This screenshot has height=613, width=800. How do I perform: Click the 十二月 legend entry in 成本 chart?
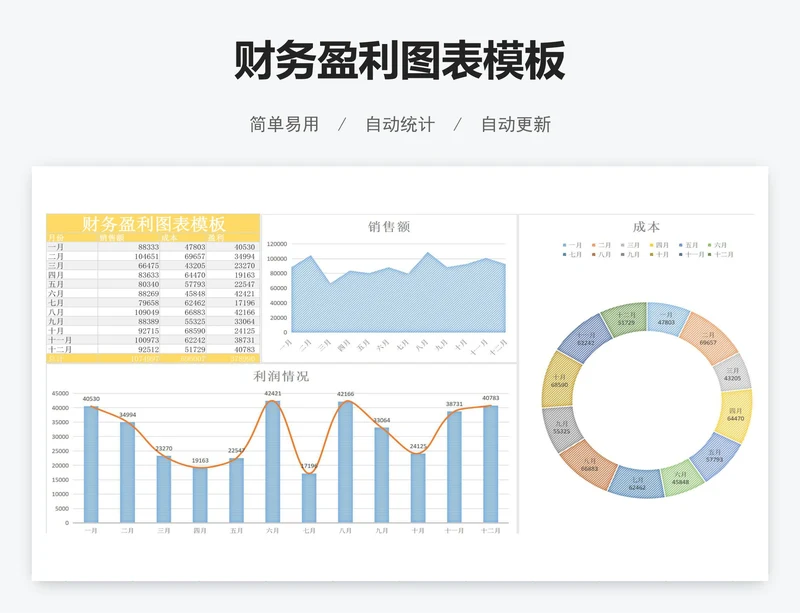tap(720, 254)
